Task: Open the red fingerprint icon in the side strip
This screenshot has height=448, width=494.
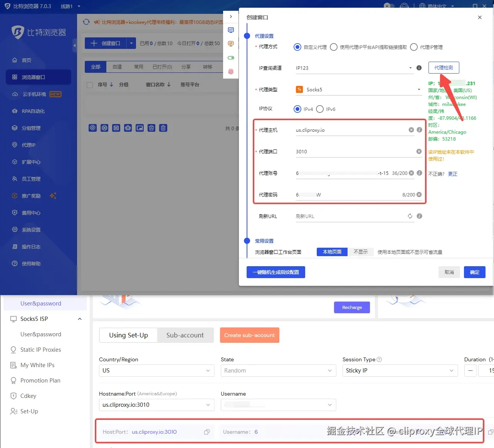Action: (x=231, y=72)
